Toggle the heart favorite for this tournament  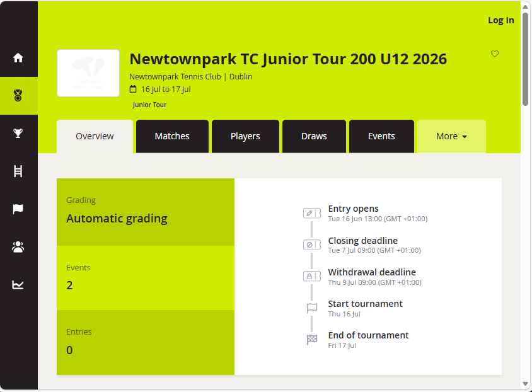click(x=495, y=54)
